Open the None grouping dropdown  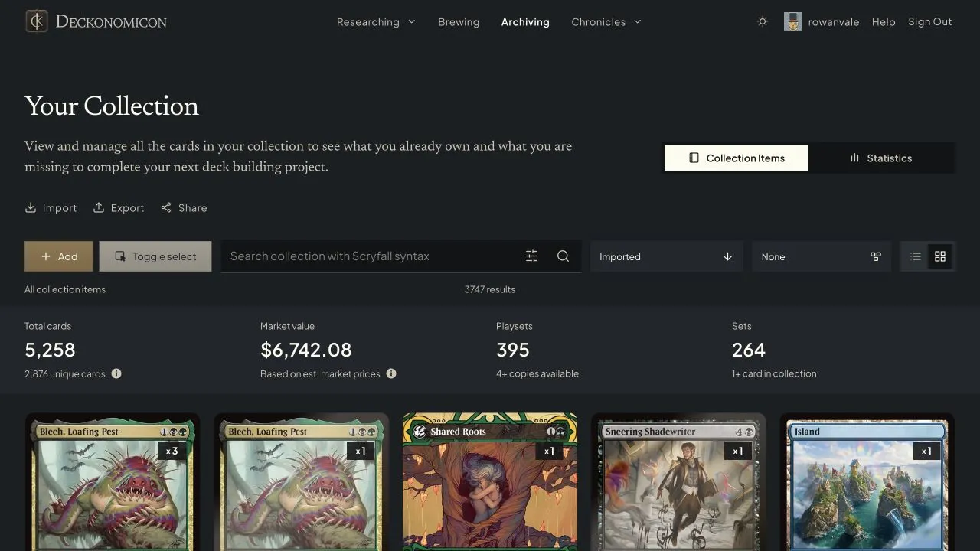tap(822, 256)
